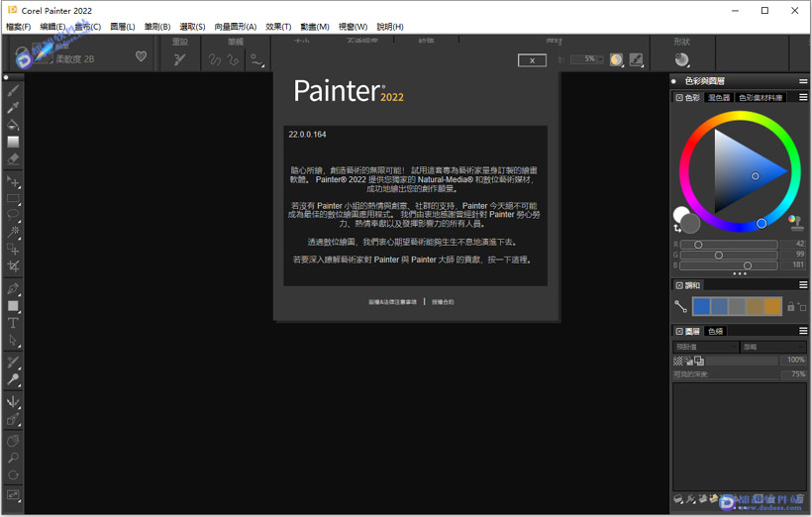
Task: Adjust the B blue slider
Action: (x=729, y=265)
